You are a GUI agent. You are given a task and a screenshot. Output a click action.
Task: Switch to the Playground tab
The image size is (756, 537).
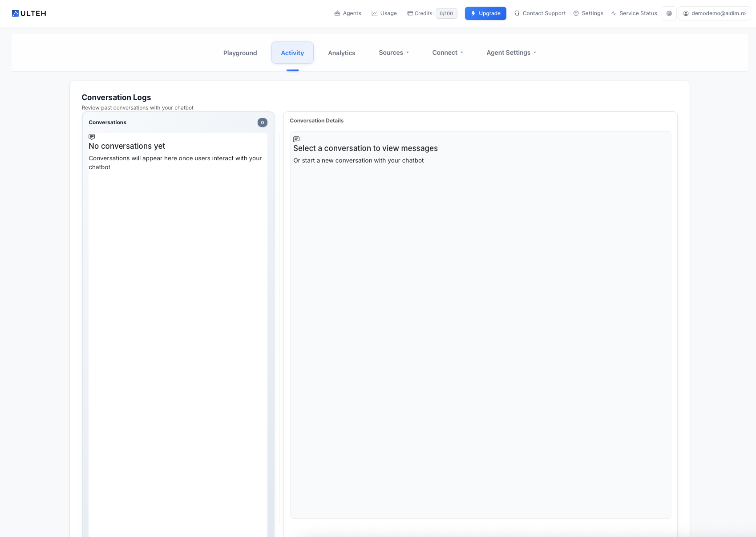[240, 53]
